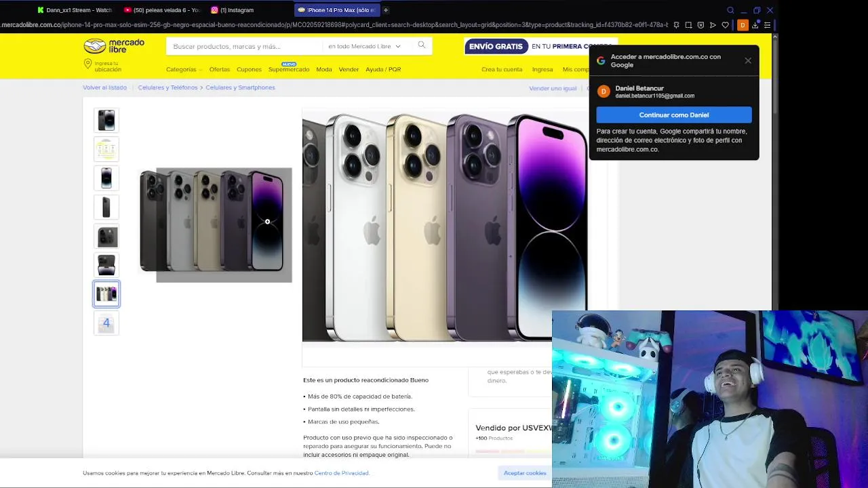Select the first product thumbnail
Viewport: 868px width, 488px height.
pyautogui.click(x=106, y=120)
